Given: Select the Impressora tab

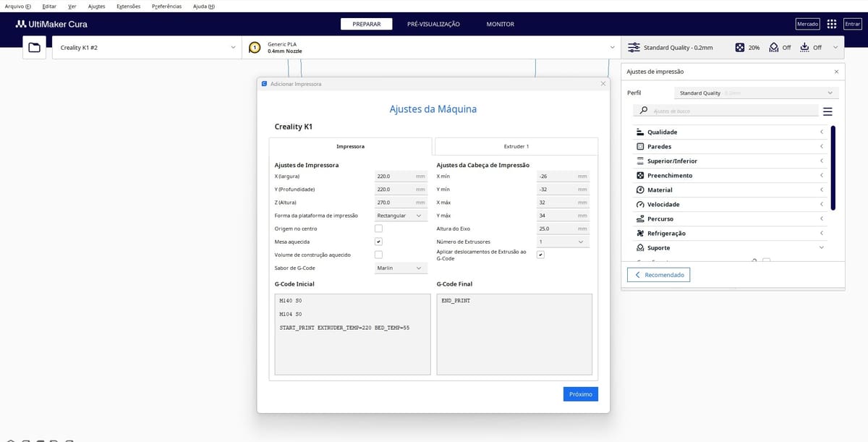Looking at the screenshot, I should tap(351, 146).
